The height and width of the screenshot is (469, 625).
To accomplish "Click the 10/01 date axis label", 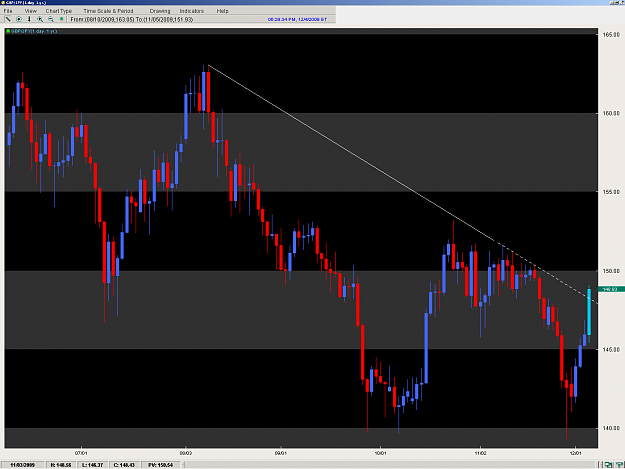I will 380,453.
